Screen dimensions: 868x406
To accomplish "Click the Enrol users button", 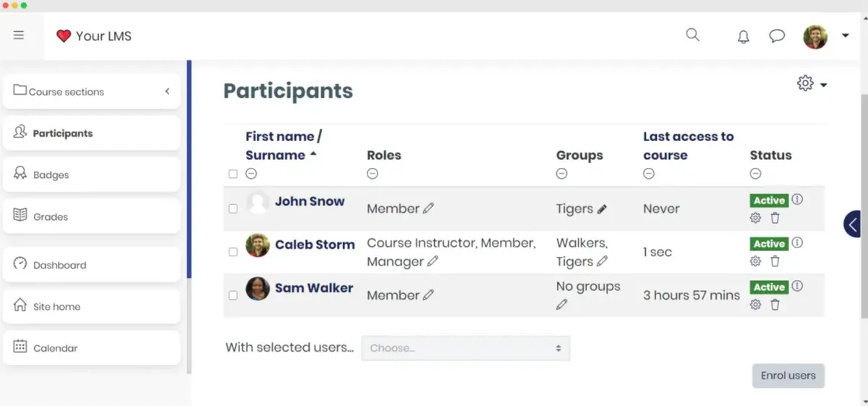I will click(788, 376).
